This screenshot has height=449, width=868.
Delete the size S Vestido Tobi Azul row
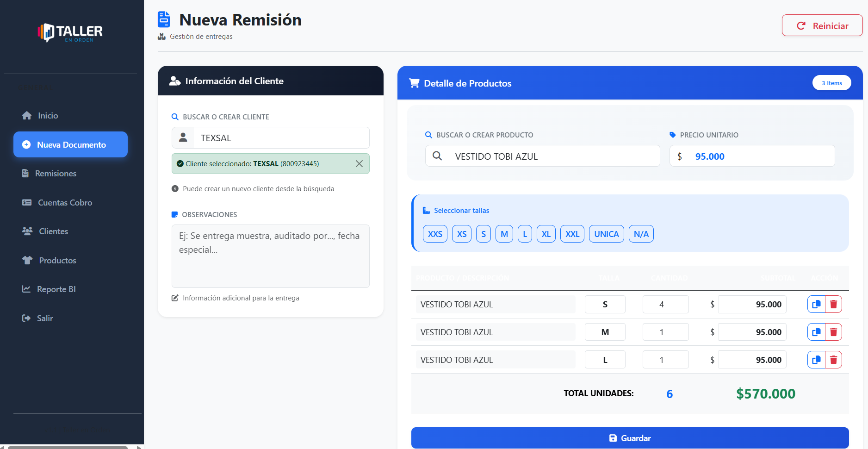[833, 305]
